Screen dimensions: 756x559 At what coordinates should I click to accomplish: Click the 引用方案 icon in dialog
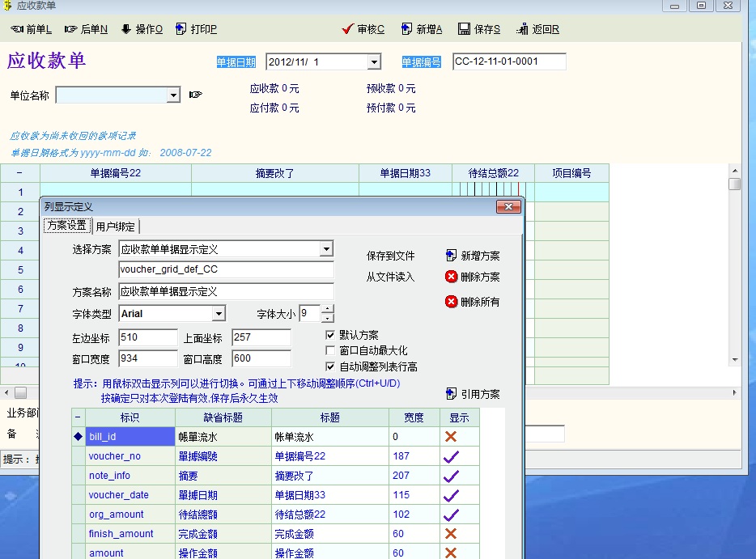pos(452,394)
